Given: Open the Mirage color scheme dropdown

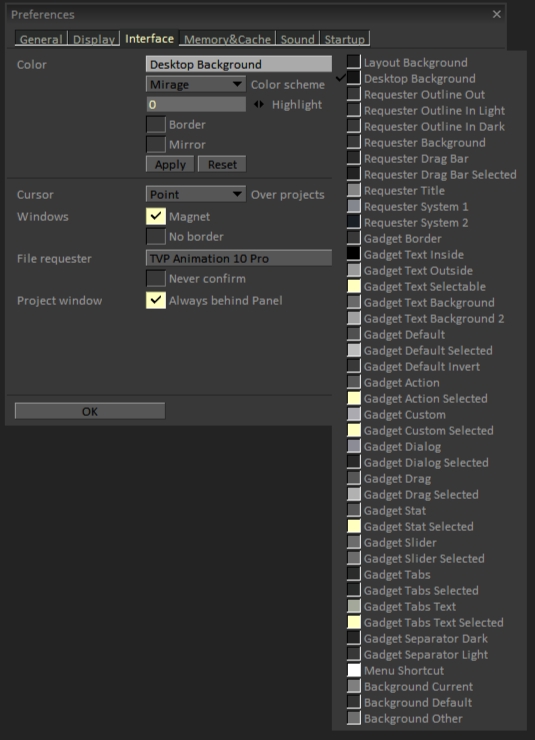Looking at the screenshot, I should click(x=196, y=84).
